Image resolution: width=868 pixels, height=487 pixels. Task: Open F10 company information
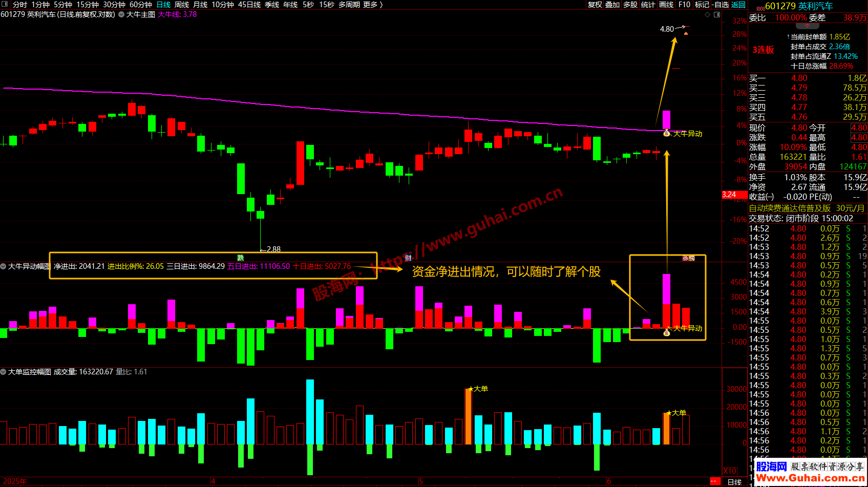point(684,5)
